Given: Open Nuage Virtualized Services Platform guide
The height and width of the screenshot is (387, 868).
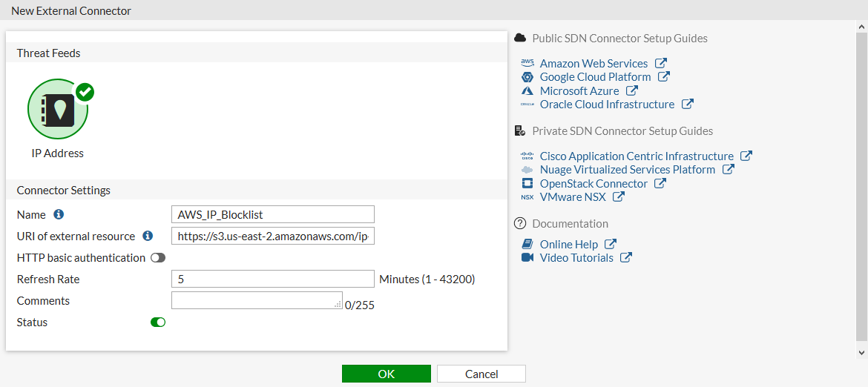Looking at the screenshot, I should tap(628, 170).
